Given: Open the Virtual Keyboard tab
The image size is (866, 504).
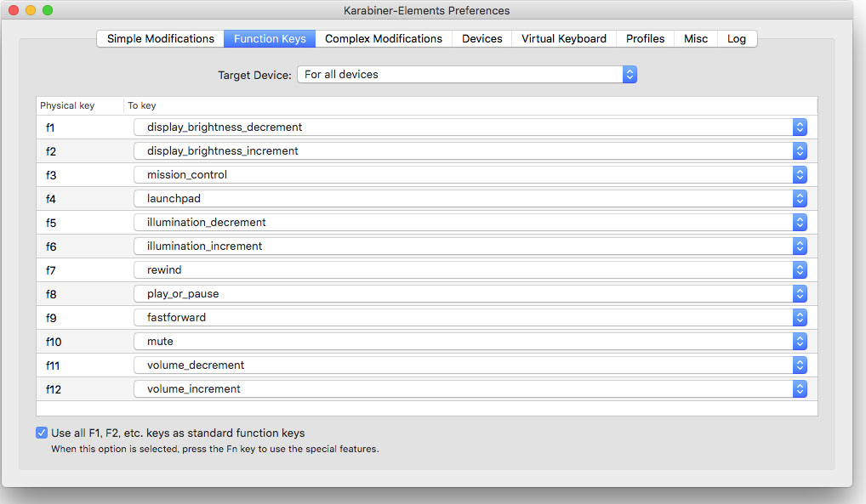Looking at the screenshot, I should (x=564, y=38).
